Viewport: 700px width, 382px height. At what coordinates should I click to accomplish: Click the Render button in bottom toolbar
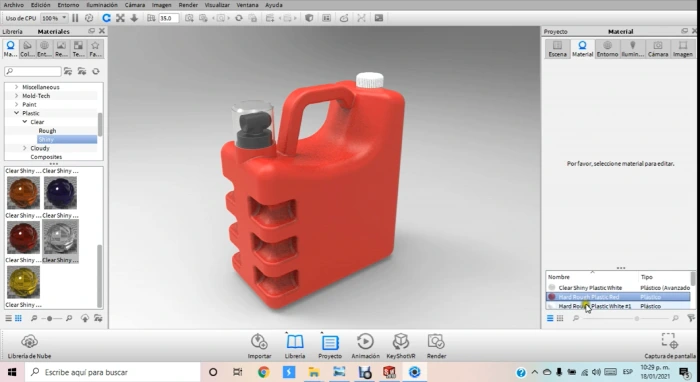point(436,346)
